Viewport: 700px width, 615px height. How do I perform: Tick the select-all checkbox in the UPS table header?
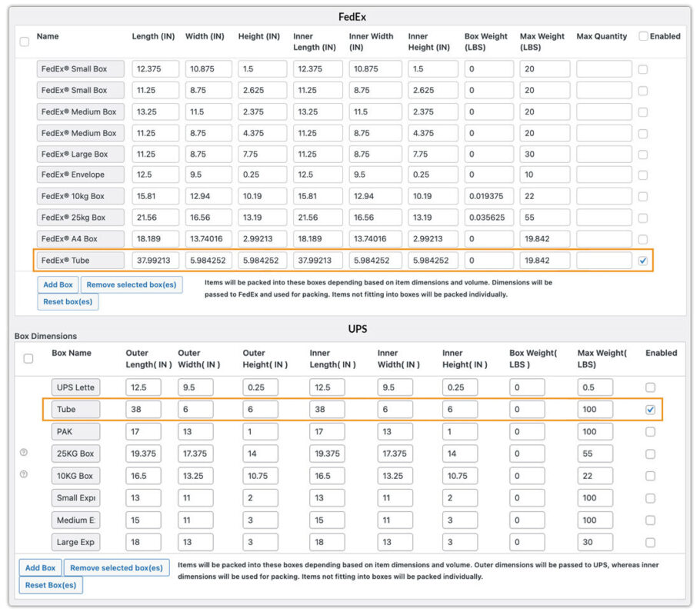tap(28, 358)
